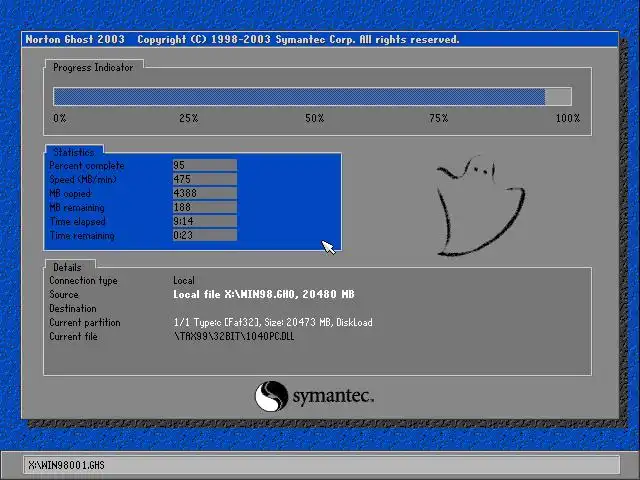Click the Percent complete value 95
The width and height of the screenshot is (640, 480).
[204, 165]
